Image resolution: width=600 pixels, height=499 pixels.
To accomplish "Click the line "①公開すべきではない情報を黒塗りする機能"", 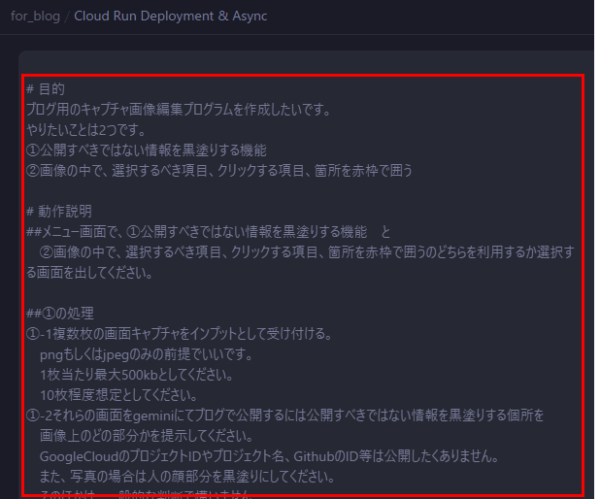I will pyautogui.click(x=147, y=150).
